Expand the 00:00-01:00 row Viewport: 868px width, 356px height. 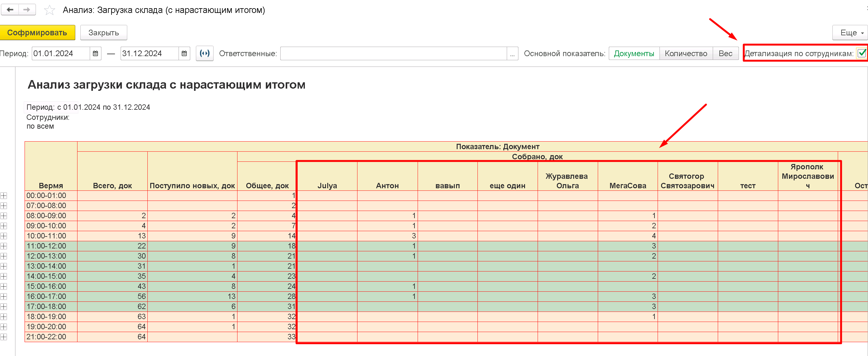tap(4, 196)
